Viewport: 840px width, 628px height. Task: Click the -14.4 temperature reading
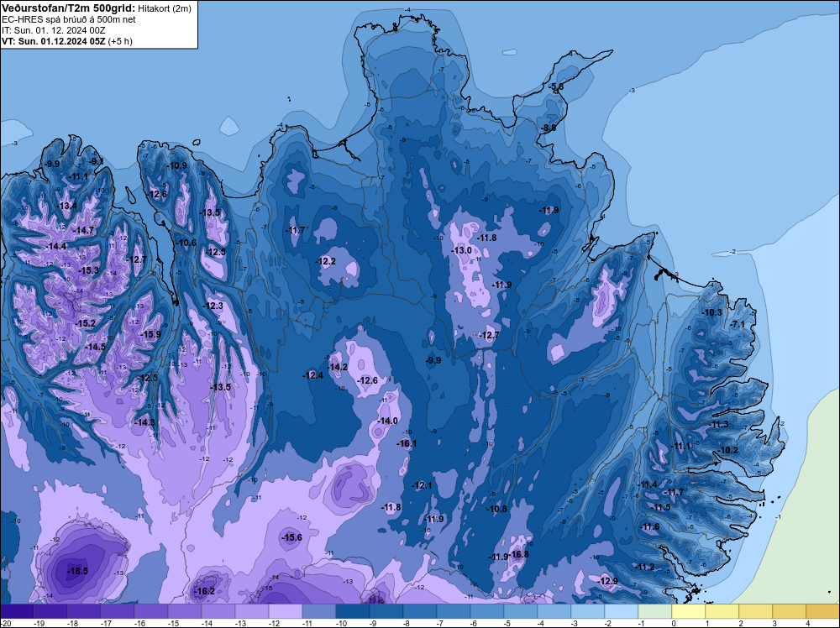57,246
